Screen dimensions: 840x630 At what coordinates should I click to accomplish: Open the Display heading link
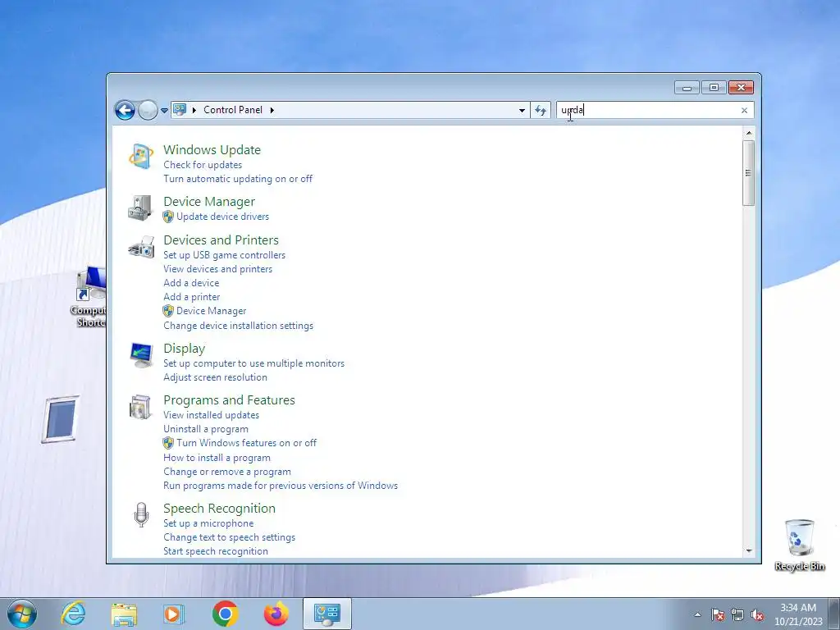click(185, 348)
